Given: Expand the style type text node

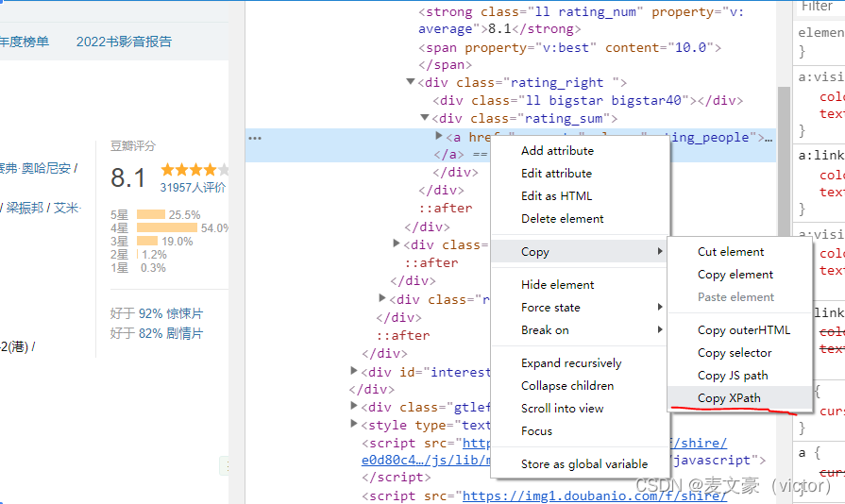Looking at the screenshot, I should 353,424.
